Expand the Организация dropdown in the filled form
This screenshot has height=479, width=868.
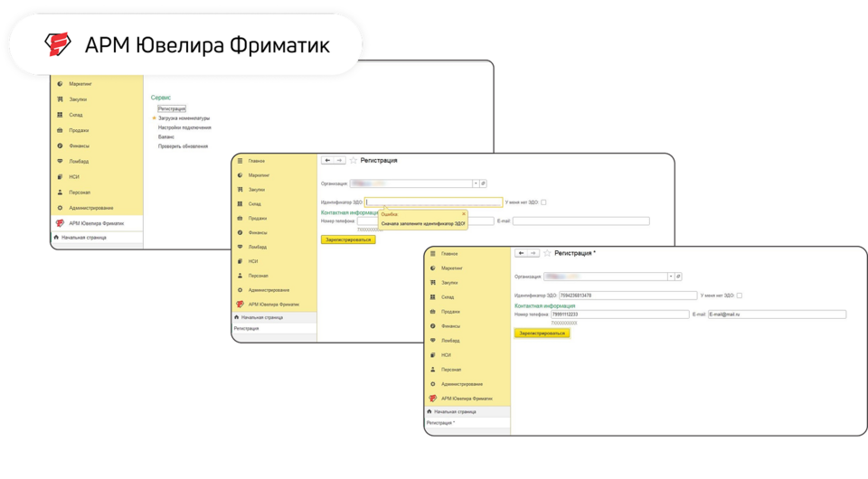point(670,277)
